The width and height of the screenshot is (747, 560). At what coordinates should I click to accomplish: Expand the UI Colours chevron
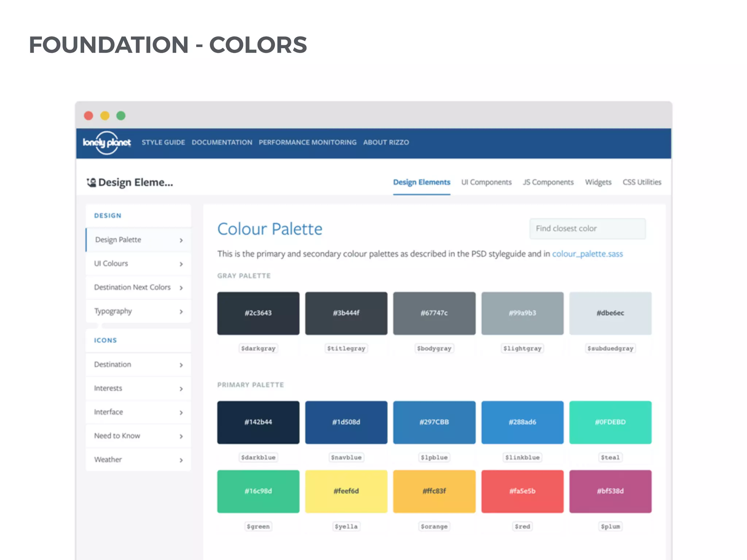[x=181, y=264]
